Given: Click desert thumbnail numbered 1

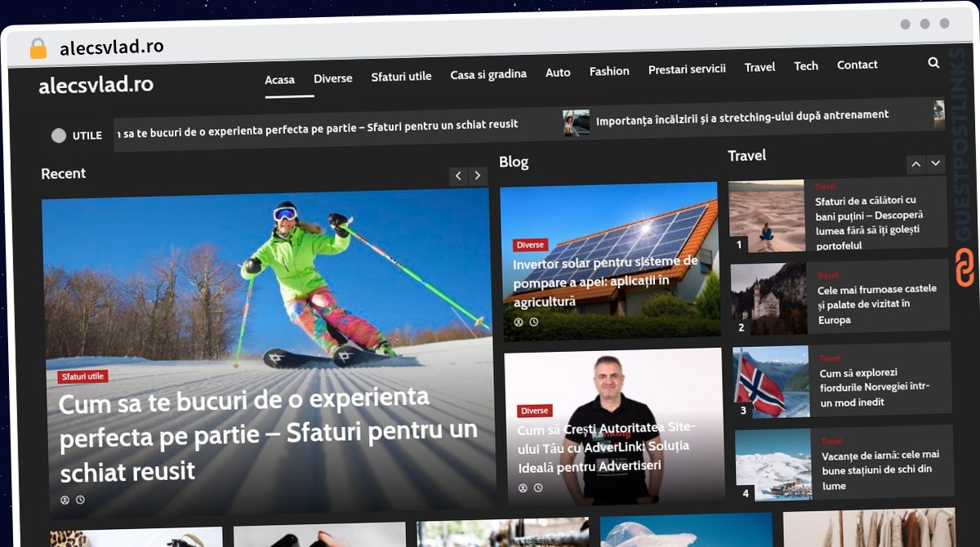Looking at the screenshot, I should (767, 216).
